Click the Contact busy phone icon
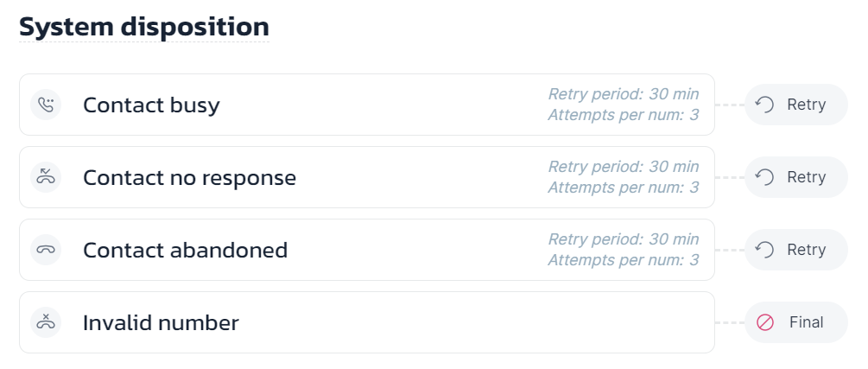 click(46, 105)
